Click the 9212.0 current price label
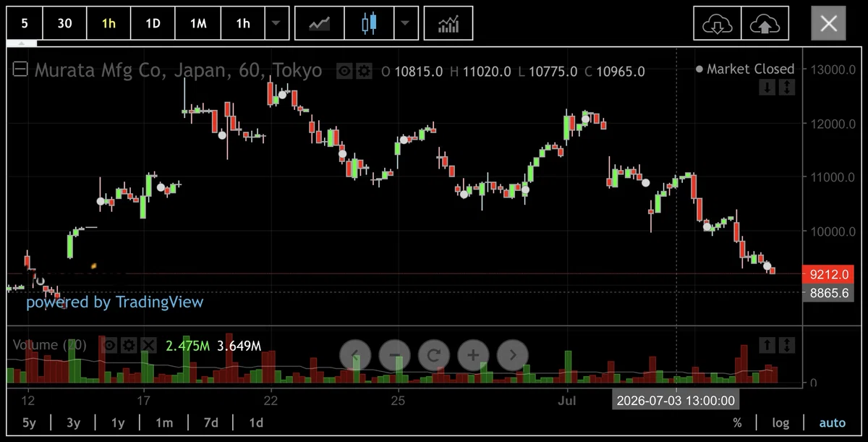Screen dimensions: 868x442 pos(829,274)
